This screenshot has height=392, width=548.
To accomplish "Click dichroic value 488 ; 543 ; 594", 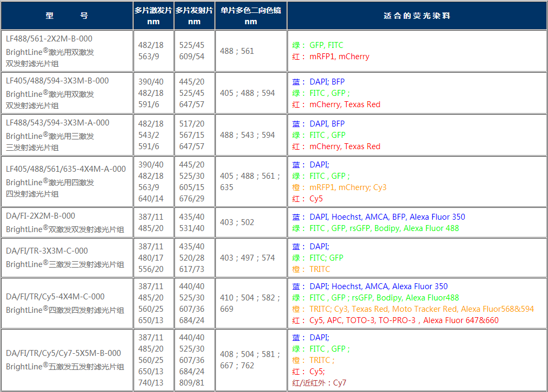I will pos(248,135).
